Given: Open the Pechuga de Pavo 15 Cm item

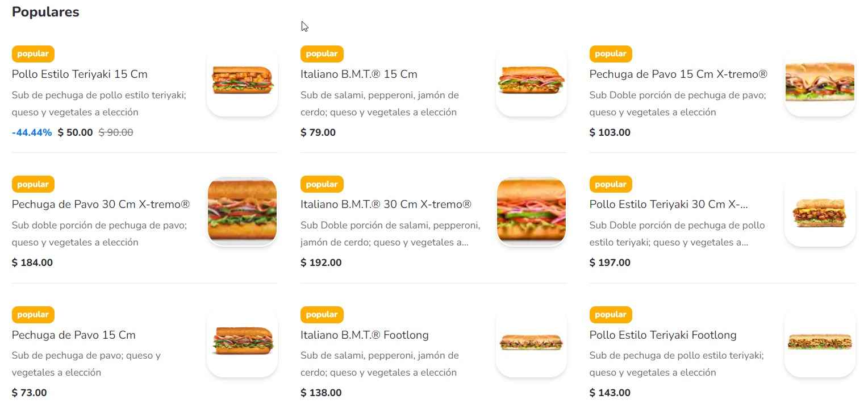Looking at the screenshot, I should (74, 335).
